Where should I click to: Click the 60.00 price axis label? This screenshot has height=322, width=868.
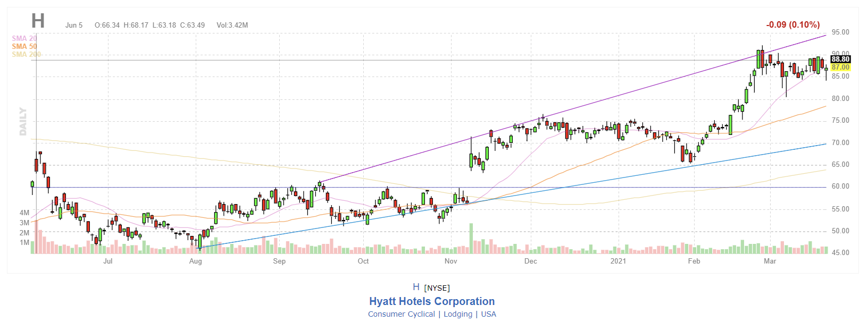point(840,187)
